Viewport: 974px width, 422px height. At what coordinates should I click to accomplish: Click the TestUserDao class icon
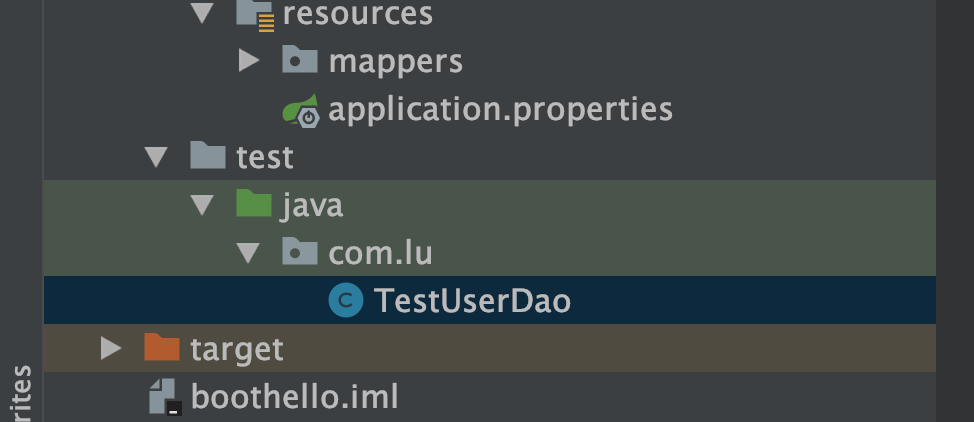346,300
